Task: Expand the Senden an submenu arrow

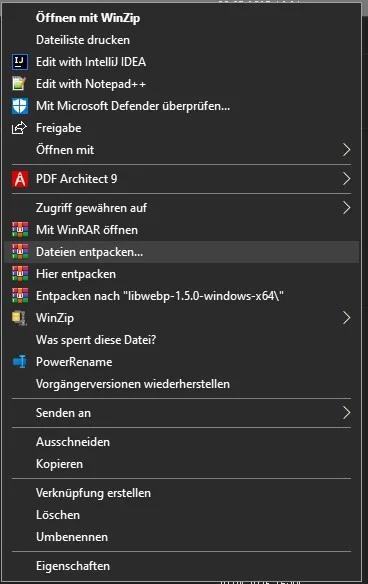Action: (x=346, y=413)
